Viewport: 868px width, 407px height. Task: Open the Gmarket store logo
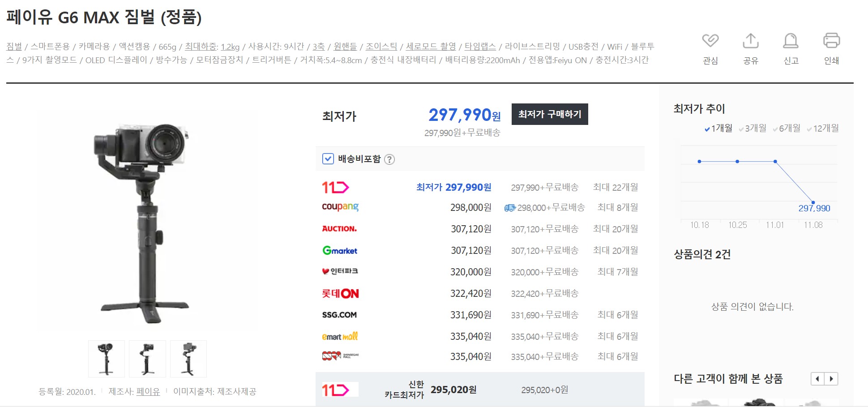pyautogui.click(x=340, y=250)
